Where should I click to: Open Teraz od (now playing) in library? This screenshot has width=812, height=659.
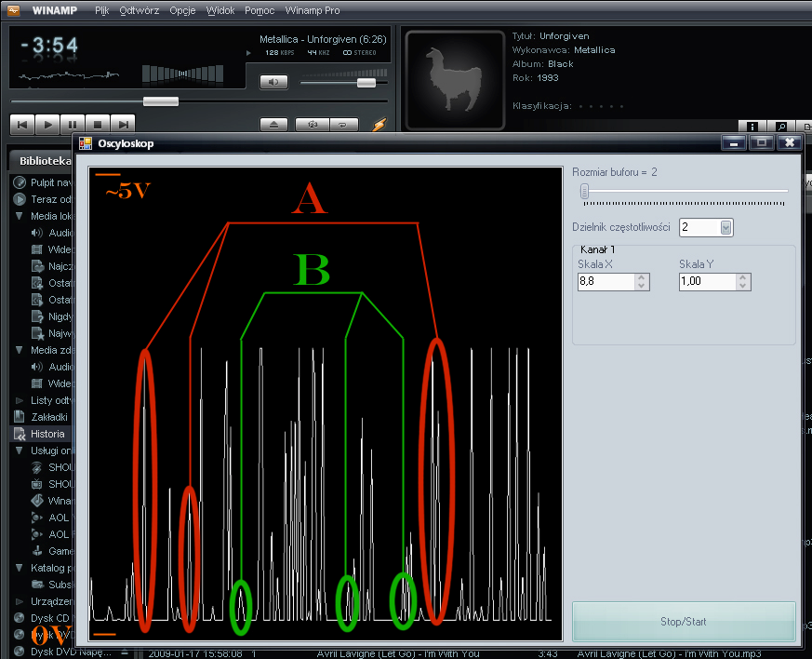43,199
